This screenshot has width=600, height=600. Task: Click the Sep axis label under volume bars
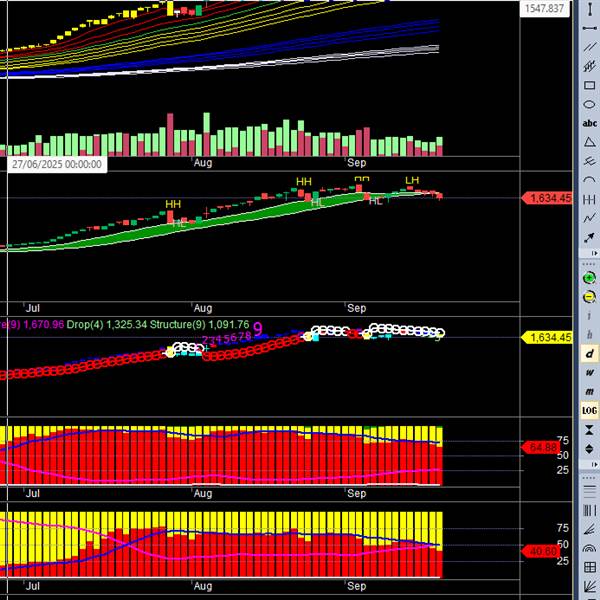click(357, 163)
